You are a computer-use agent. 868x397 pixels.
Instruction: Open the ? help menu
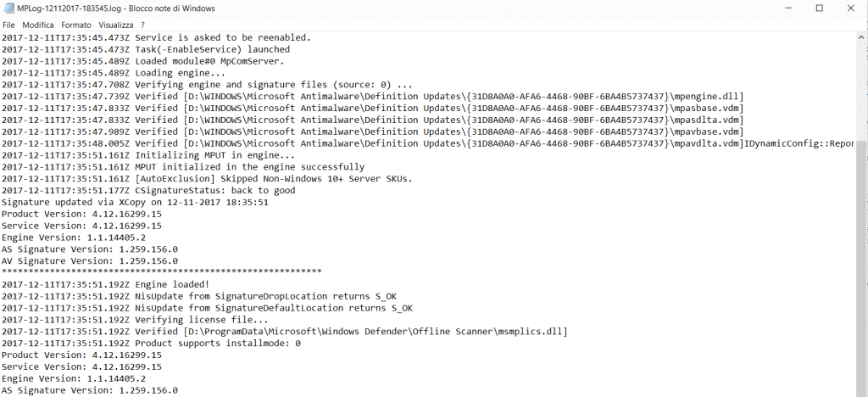point(142,25)
